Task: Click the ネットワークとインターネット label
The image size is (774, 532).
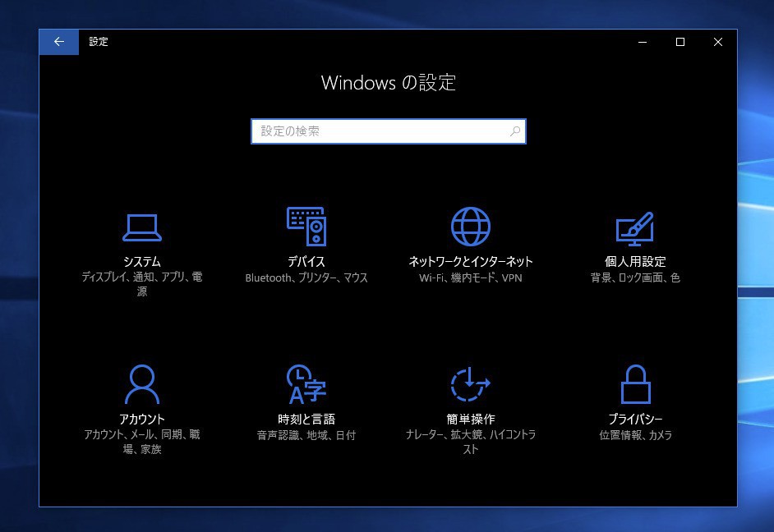Action: point(471,261)
